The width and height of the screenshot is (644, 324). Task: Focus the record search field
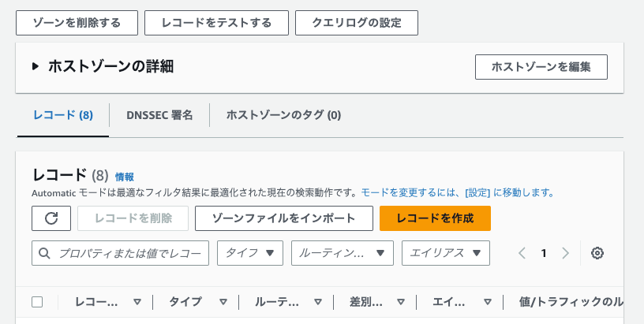tap(120, 253)
